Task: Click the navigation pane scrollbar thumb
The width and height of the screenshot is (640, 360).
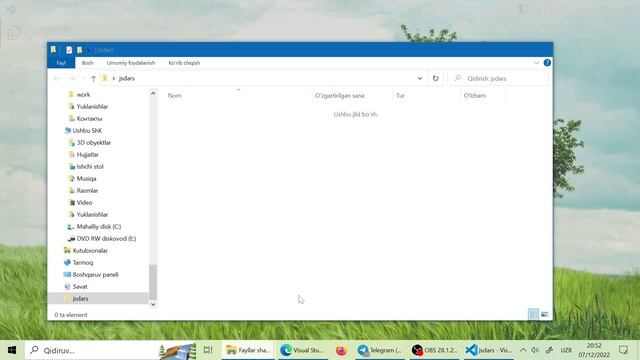Action: 153,282
